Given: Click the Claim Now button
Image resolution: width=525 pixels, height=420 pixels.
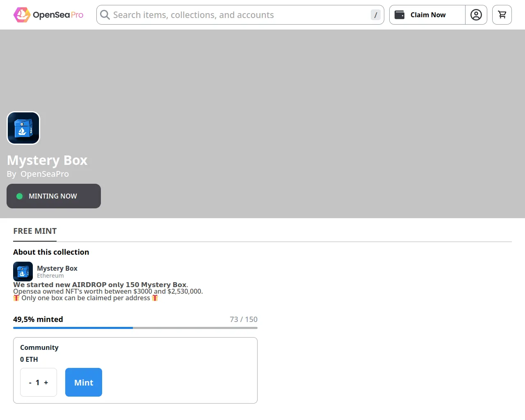Looking at the screenshot, I should pos(427,15).
